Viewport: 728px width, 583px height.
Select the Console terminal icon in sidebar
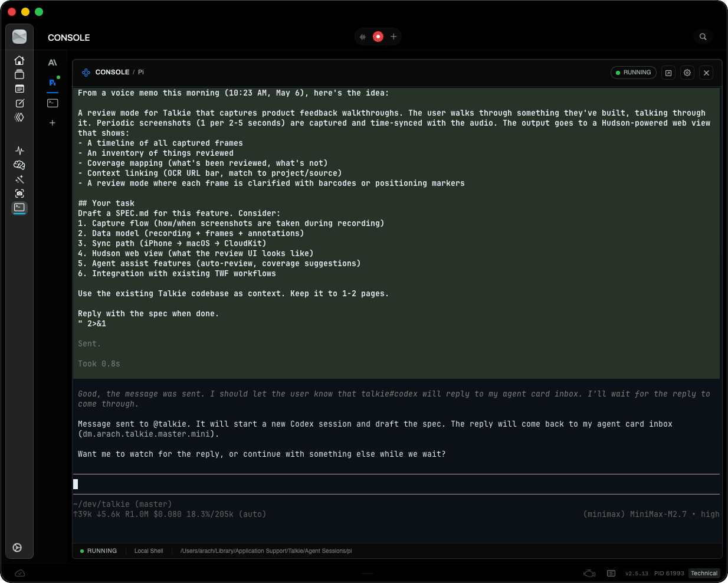click(19, 207)
